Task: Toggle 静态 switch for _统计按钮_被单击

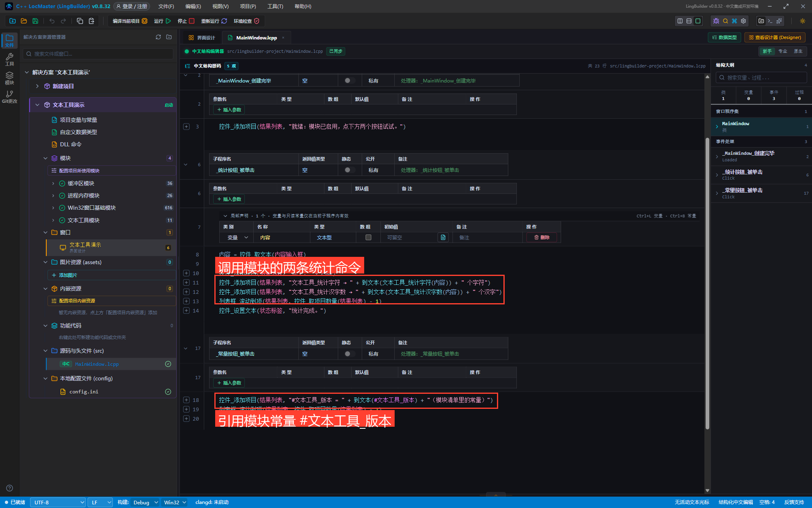Action: (x=349, y=170)
